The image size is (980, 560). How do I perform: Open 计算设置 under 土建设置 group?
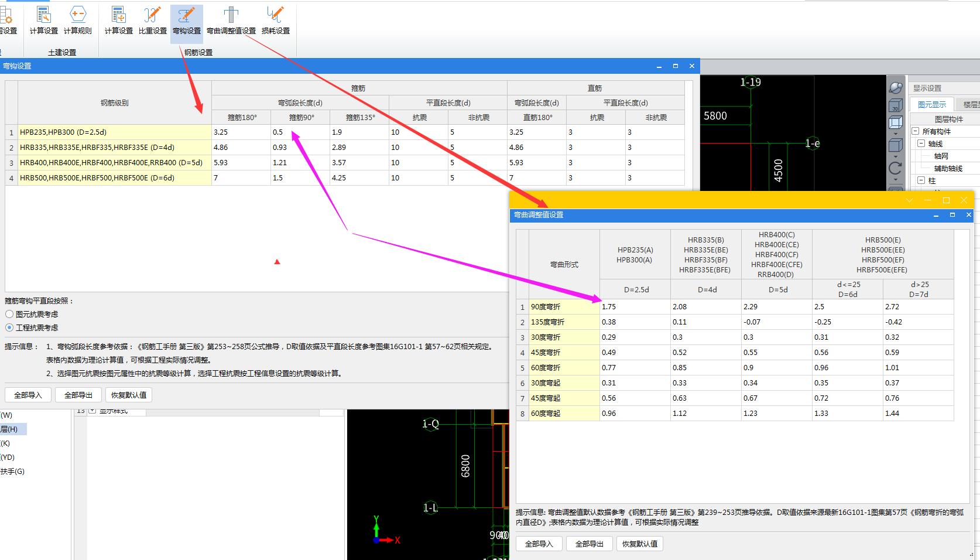(x=43, y=21)
